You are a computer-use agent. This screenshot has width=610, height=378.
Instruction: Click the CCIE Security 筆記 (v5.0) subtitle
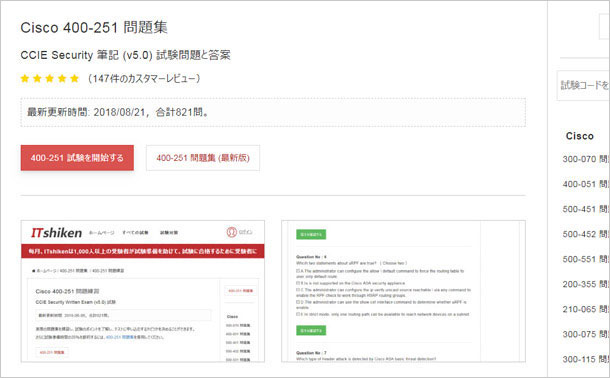[125, 55]
